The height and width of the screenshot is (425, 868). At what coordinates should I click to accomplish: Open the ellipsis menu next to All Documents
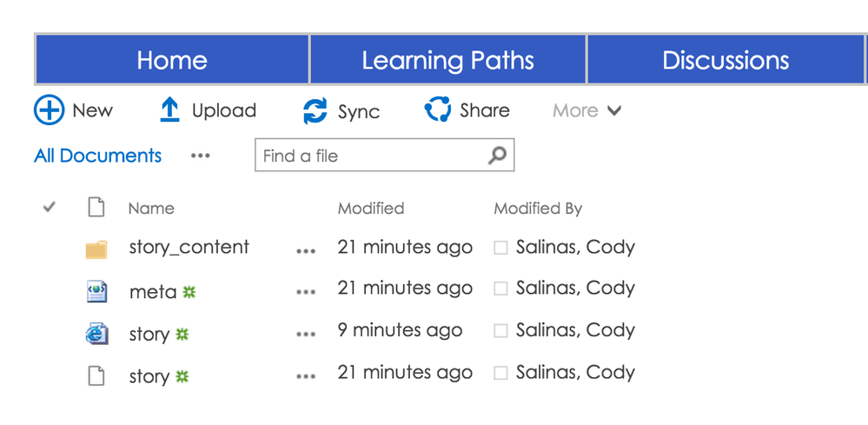click(x=201, y=156)
